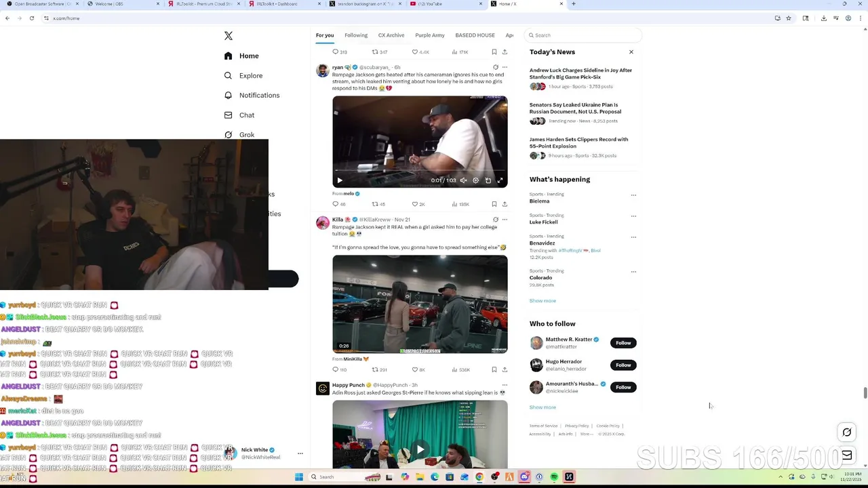Image resolution: width=868 pixels, height=488 pixels.
Task: Open the James Harden Clippers Record story
Action: pos(579,142)
